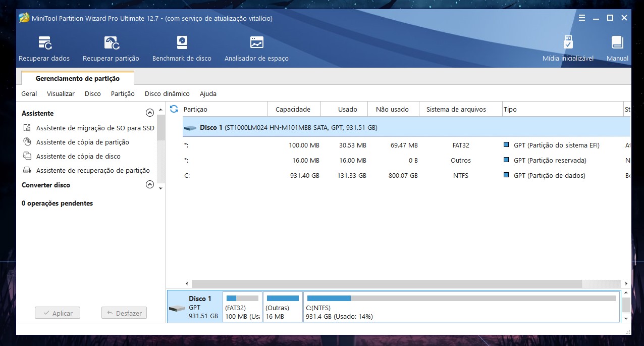Click 0 operações pendentes text
Viewport: 644px width, 346px height.
pos(57,204)
